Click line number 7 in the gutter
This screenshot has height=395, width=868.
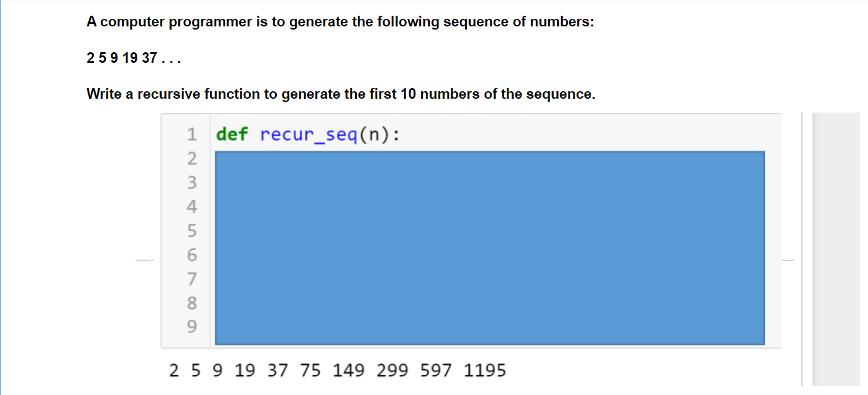click(x=192, y=279)
